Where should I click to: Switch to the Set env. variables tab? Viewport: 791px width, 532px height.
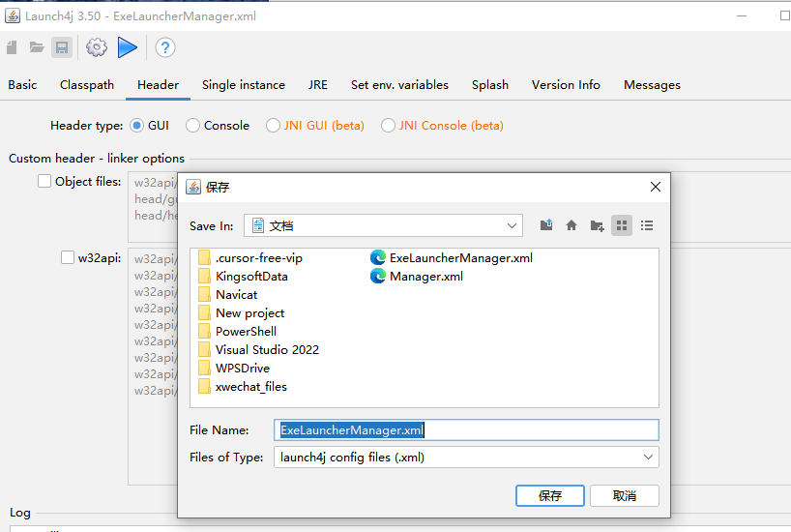click(399, 85)
